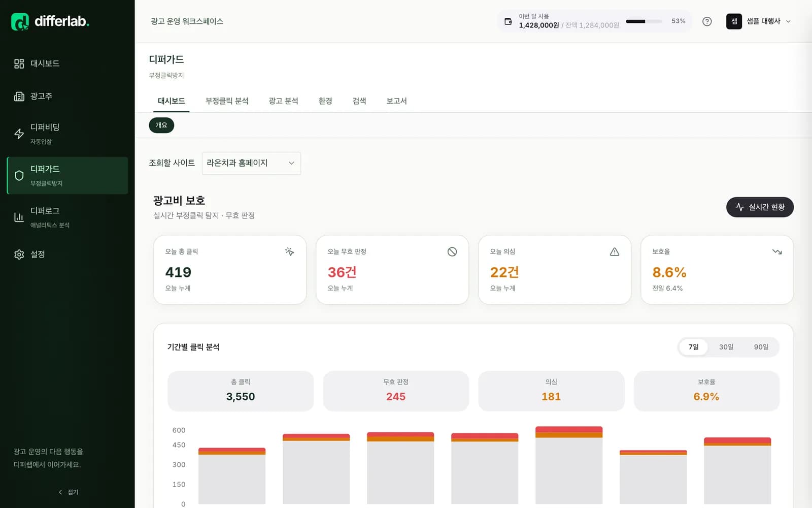This screenshot has height=508, width=812.
Task: Switch to the 부정클릭 분석 tab
Action: [x=227, y=101]
